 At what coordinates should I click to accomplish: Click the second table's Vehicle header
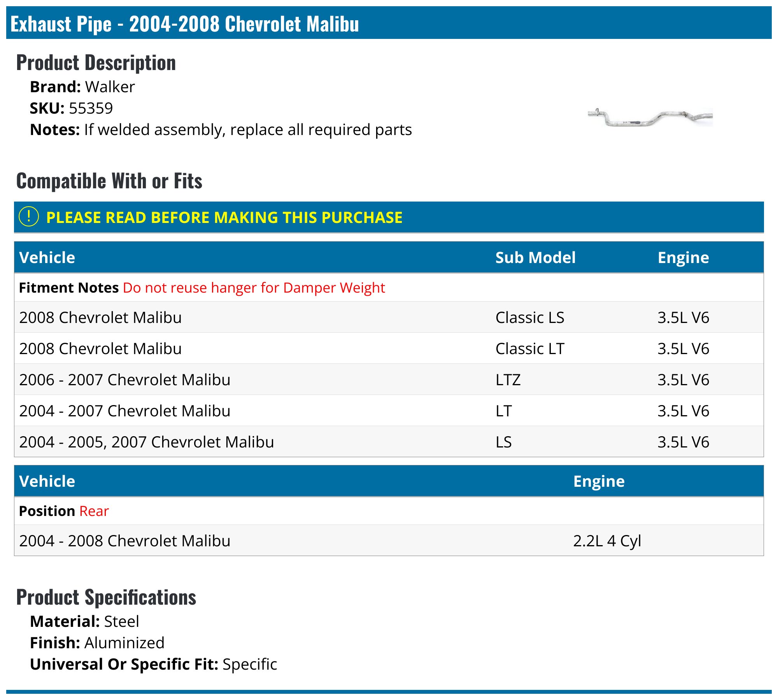click(47, 481)
